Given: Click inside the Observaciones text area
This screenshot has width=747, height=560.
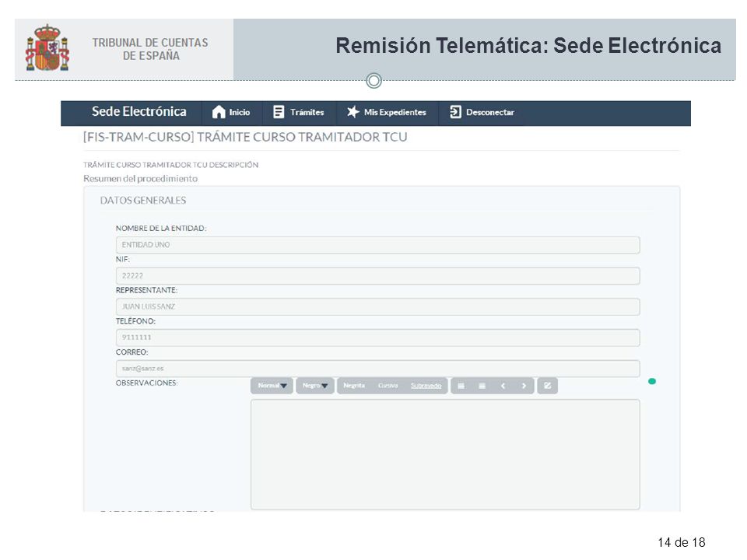Looking at the screenshot, I should [445, 455].
